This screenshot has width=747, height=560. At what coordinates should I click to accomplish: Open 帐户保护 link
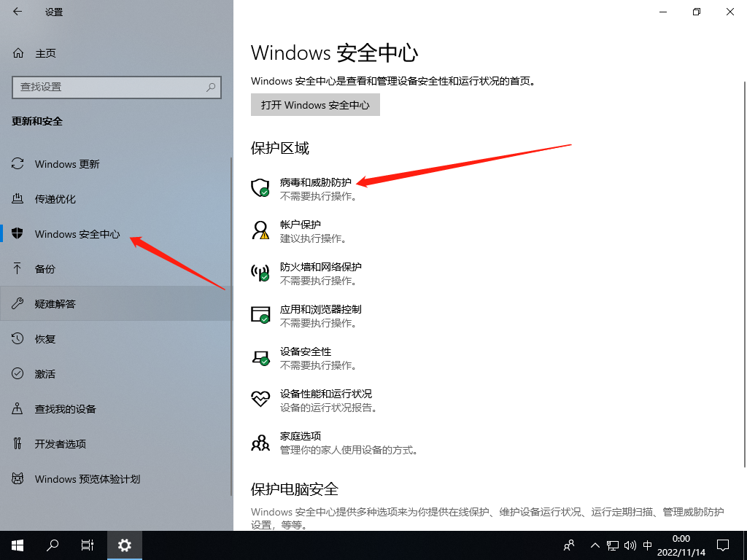(x=301, y=225)
